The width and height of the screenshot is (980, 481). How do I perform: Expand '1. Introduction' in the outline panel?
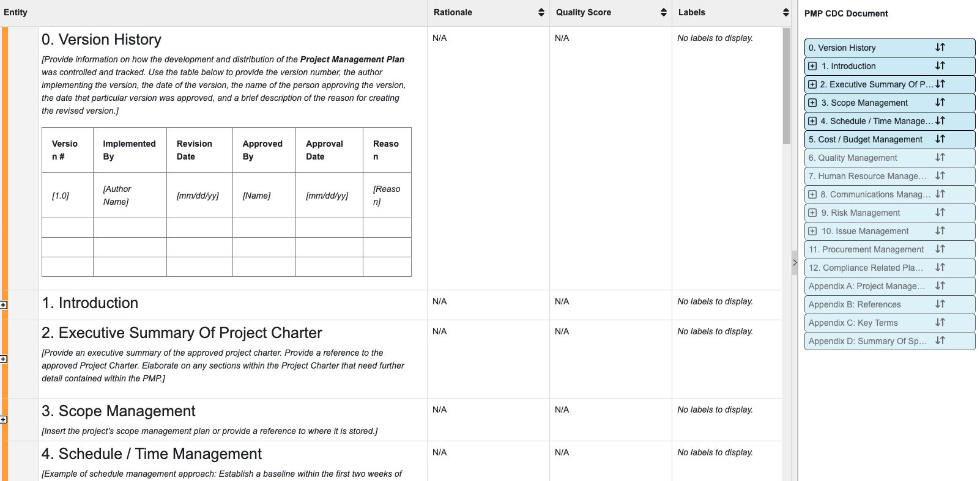coord(812,66)
